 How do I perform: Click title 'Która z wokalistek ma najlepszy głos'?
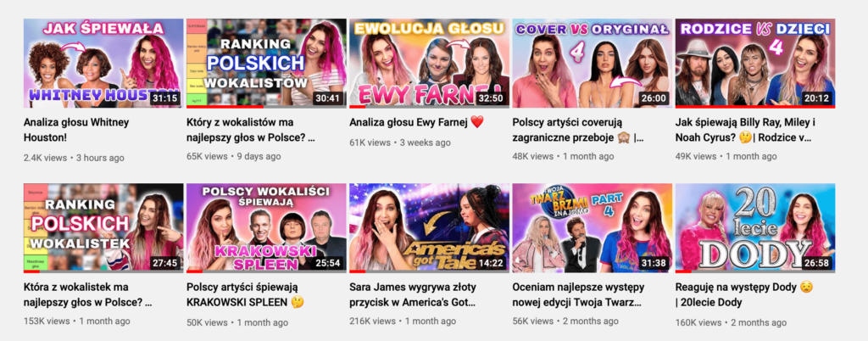tap(88, 294)
